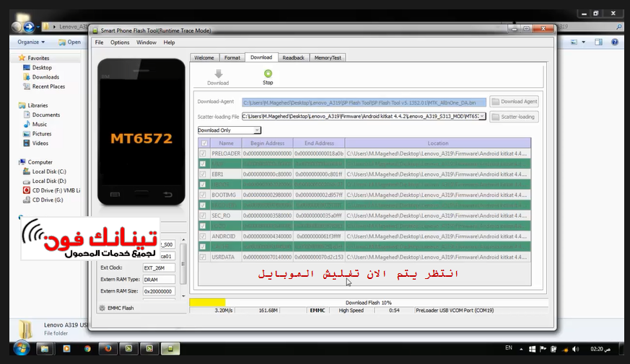Open File Explorer from the taskbar
Screen dimensions: 630x364
pos(45,349)
